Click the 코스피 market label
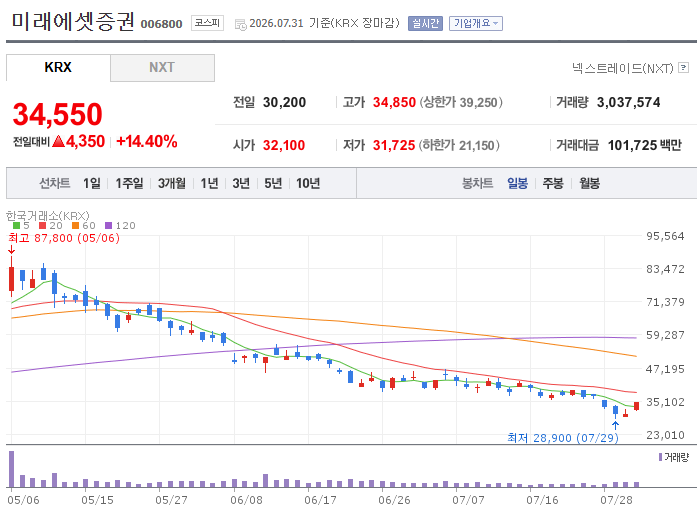The image size is (697, 512). coord(207,23)
